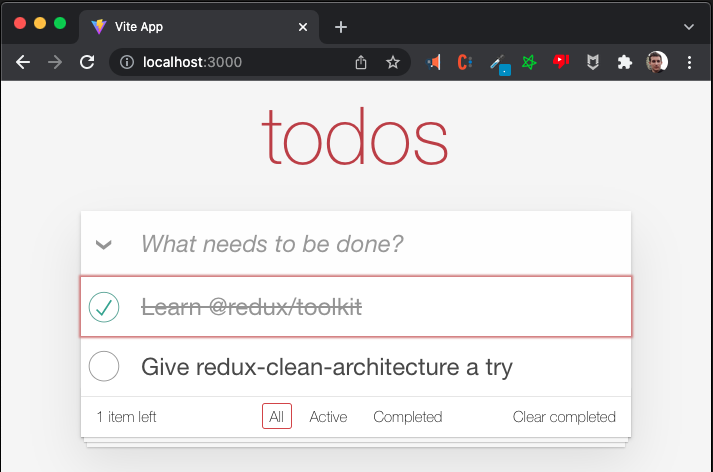The width and height of the screenshot is (713, 472).
Task: Open the Extensions puzzle menu
Action: pyautogui.click(x=625, y=62)
